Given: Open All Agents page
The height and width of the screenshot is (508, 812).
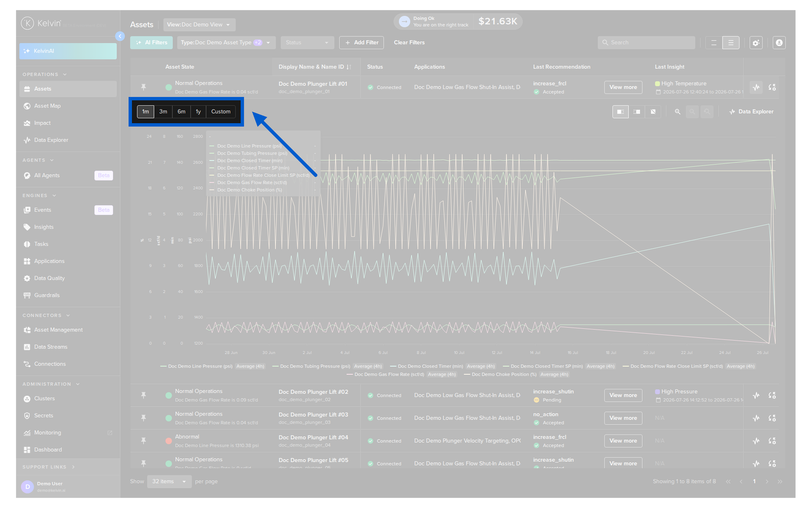Looking at the screenshot, I should click(68, 175).
